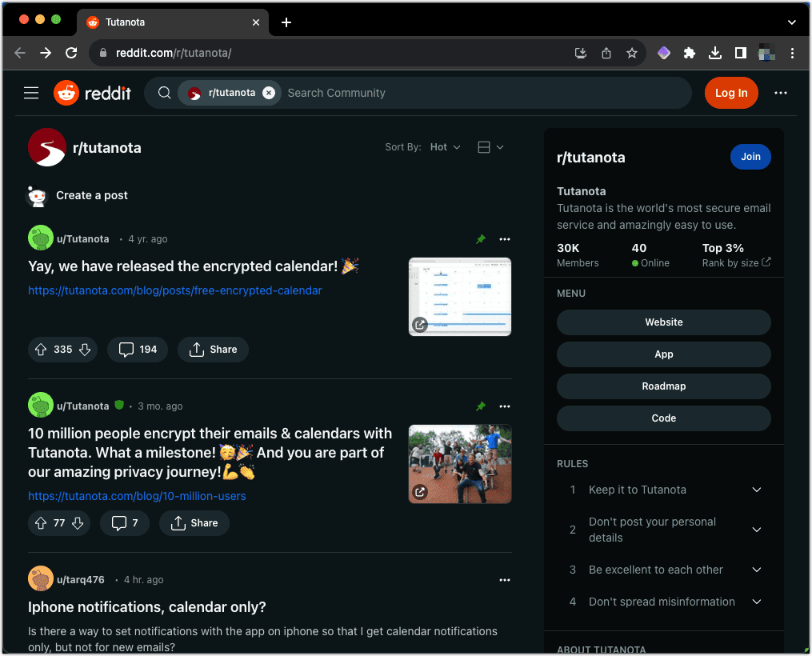Click pin icon on encrypted calendar post
Image resolution: width=812 pixels, height=656 pixels.
point(481,239)
